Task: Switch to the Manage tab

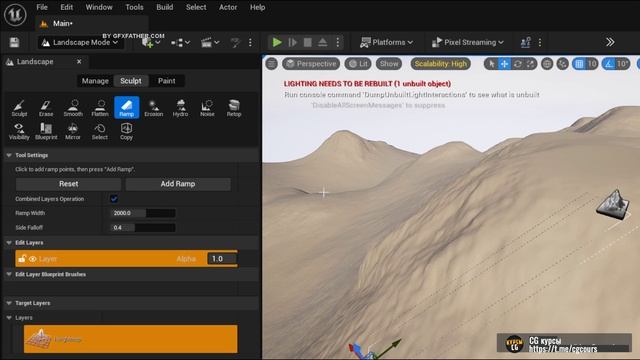Action: 95,81
